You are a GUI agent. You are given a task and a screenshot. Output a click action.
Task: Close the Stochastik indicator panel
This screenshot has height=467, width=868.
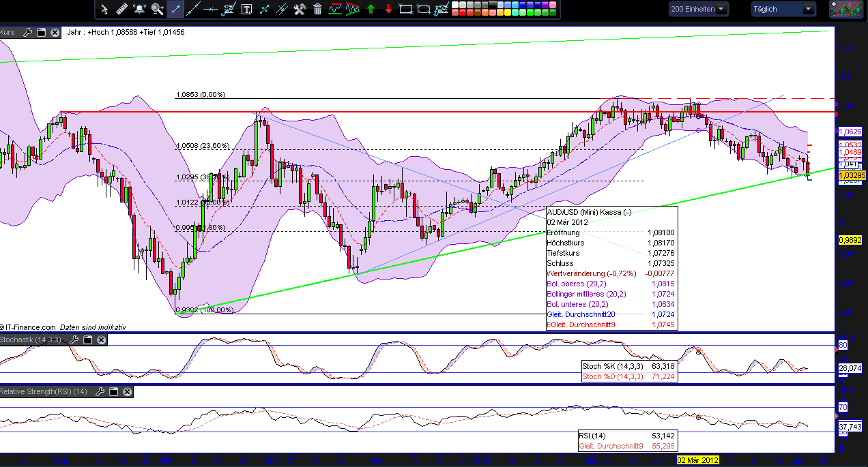tap(101, 340)
